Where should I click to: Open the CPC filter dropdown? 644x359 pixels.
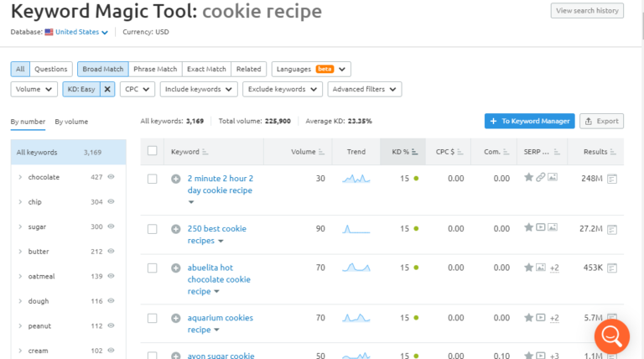point(138,89)
